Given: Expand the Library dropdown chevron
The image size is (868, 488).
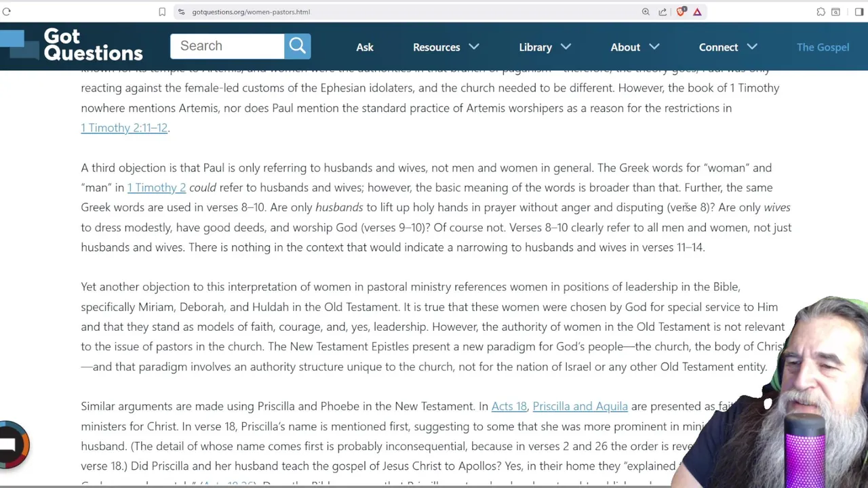Looking at the screenshot, I should click(x=566, y=47).
